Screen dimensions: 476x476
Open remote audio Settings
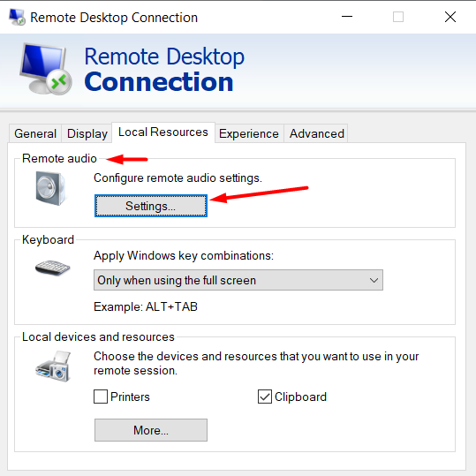[151, 206]
